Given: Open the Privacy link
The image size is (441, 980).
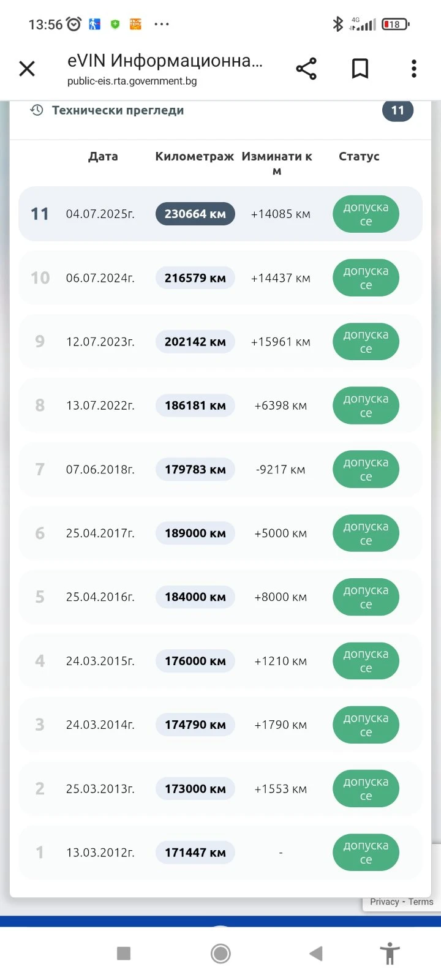Looking at the screenshot, I should point(384,902).
